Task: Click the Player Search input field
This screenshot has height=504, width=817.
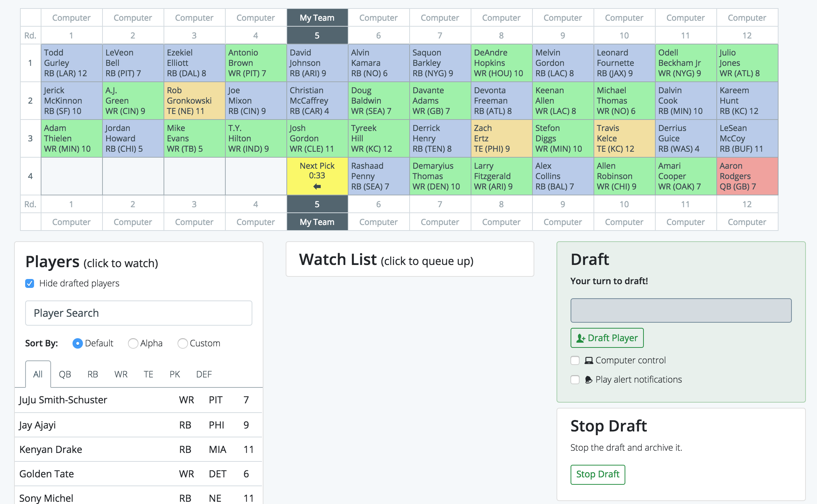Action: (x=139, y=313)
